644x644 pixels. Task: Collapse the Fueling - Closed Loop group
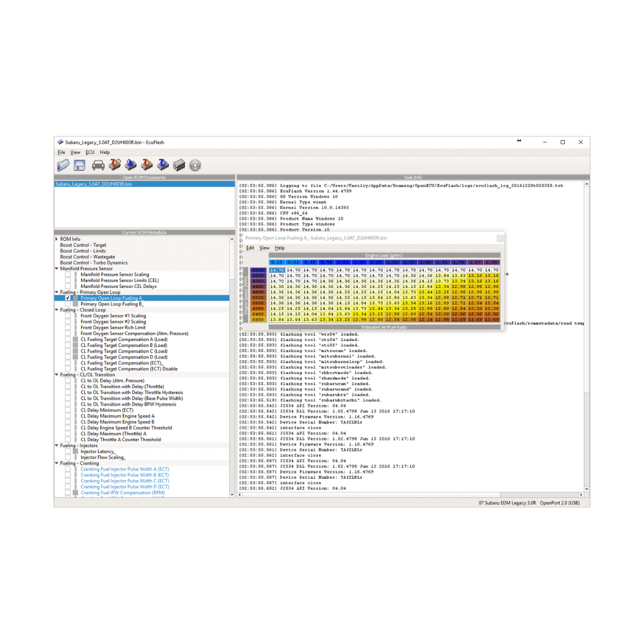tap(57, 310)
